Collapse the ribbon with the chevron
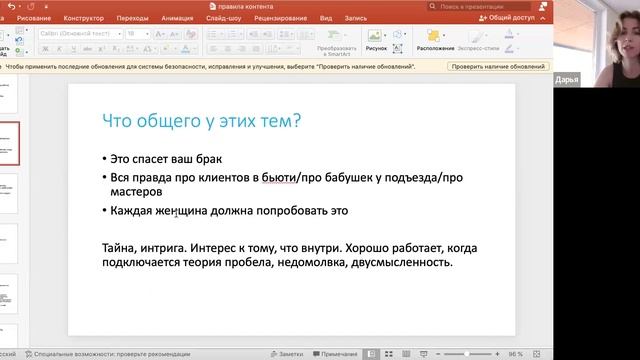The width and height of the screenshot is (640, 360). pos(543,18)
